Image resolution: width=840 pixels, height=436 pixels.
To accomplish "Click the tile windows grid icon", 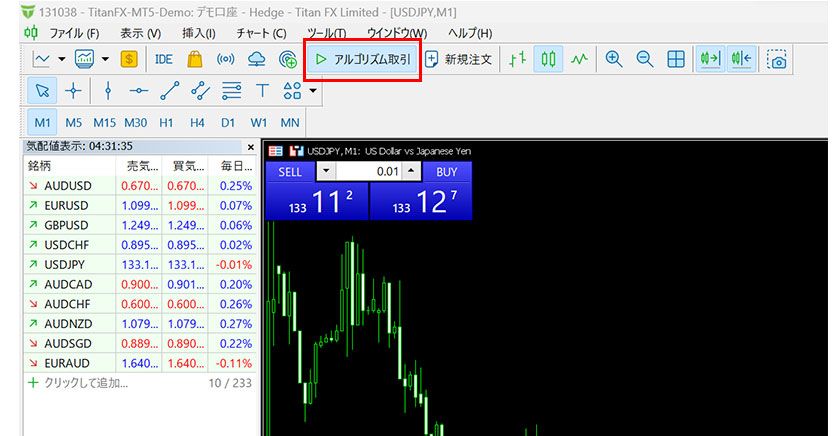I will tap(676, 59).
